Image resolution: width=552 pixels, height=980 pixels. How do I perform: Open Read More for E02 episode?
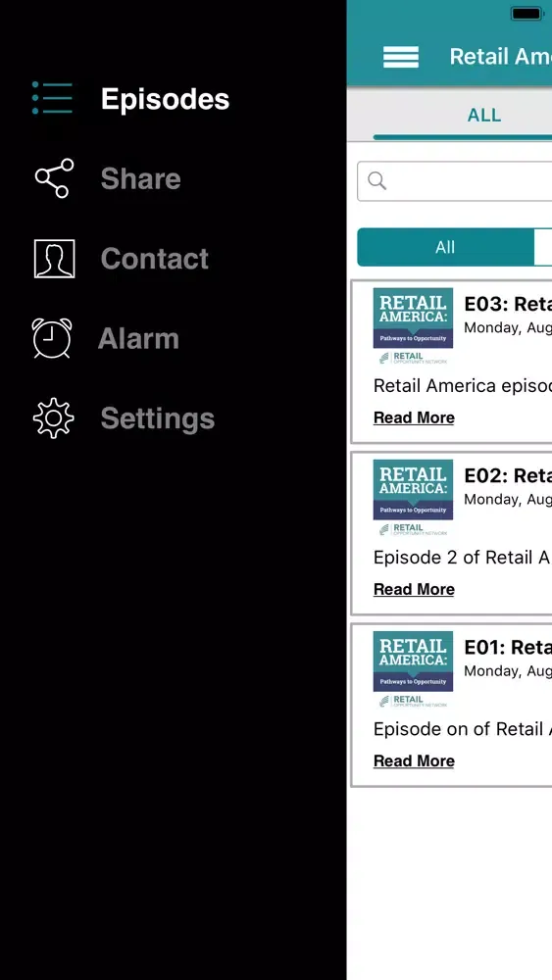pos(414,589)
